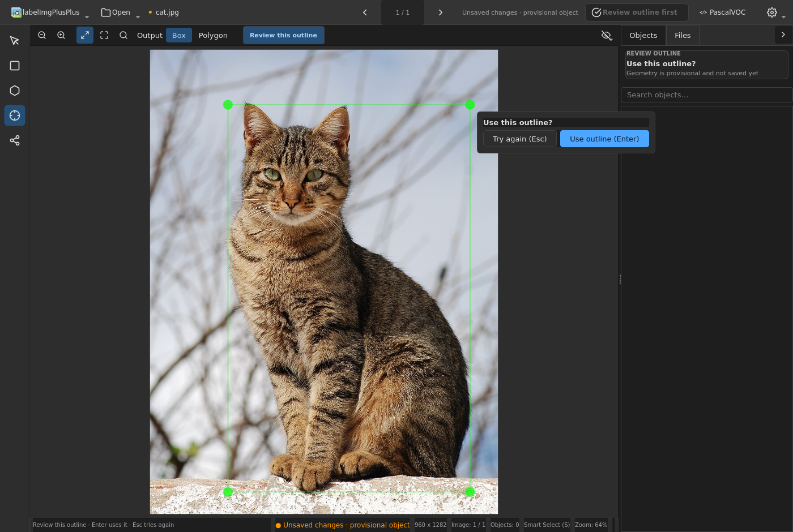This screenshot has height=532, width=793.
Task: Click the Review this outline toolbar button
Action: (284, 35)
